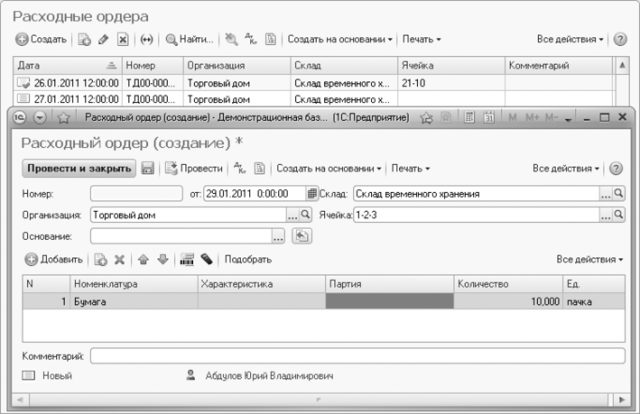Click Провести и закрыть button
640x414 pixels.
79,168
